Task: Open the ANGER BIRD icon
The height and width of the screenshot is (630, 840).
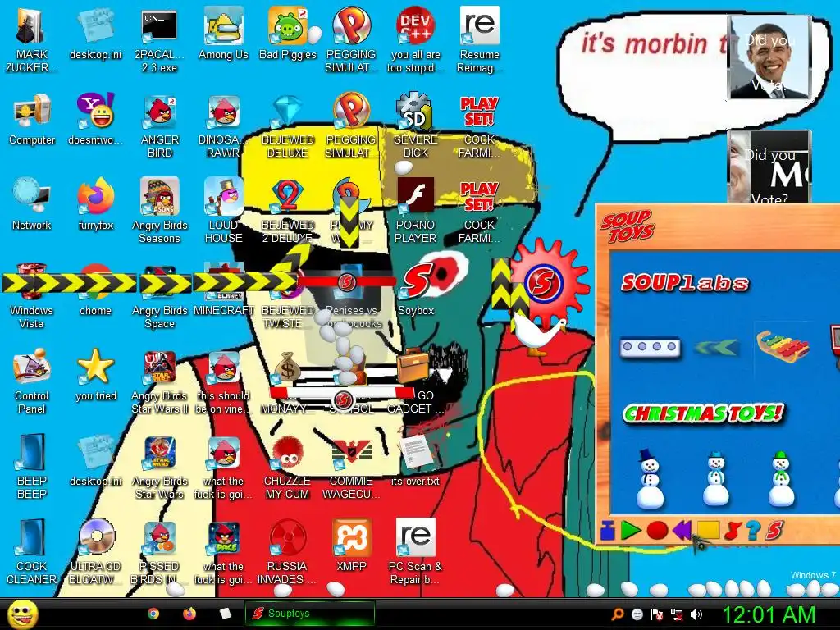Action: (159, 126)
